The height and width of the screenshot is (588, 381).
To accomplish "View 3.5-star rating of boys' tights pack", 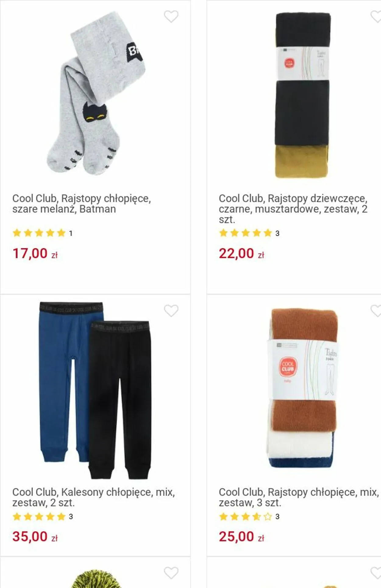I will 249,517.
